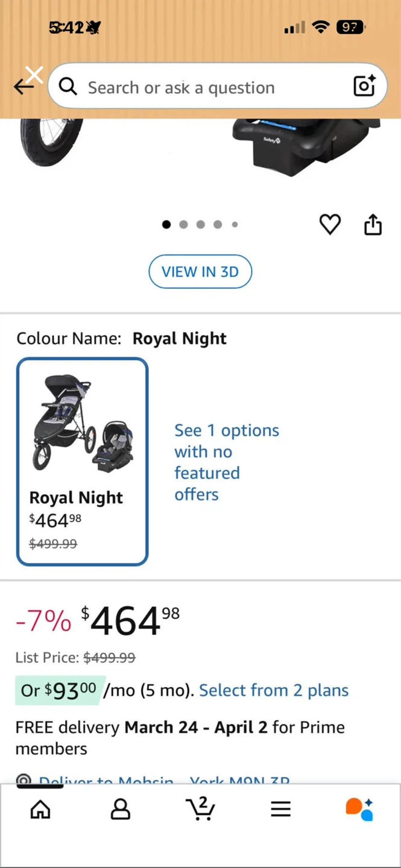Jump to third image carousel dot

[200, 224]
